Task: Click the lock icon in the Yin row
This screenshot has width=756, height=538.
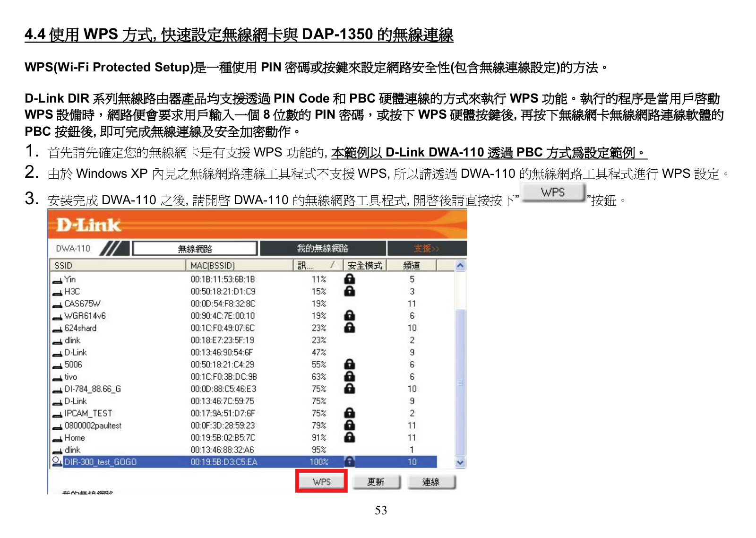Action: pos(350,279)
